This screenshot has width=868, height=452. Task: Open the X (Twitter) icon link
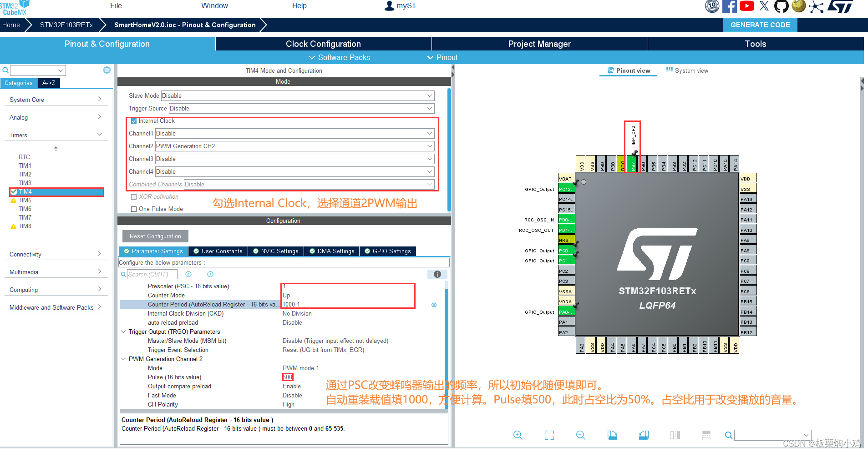coord(764,6)
